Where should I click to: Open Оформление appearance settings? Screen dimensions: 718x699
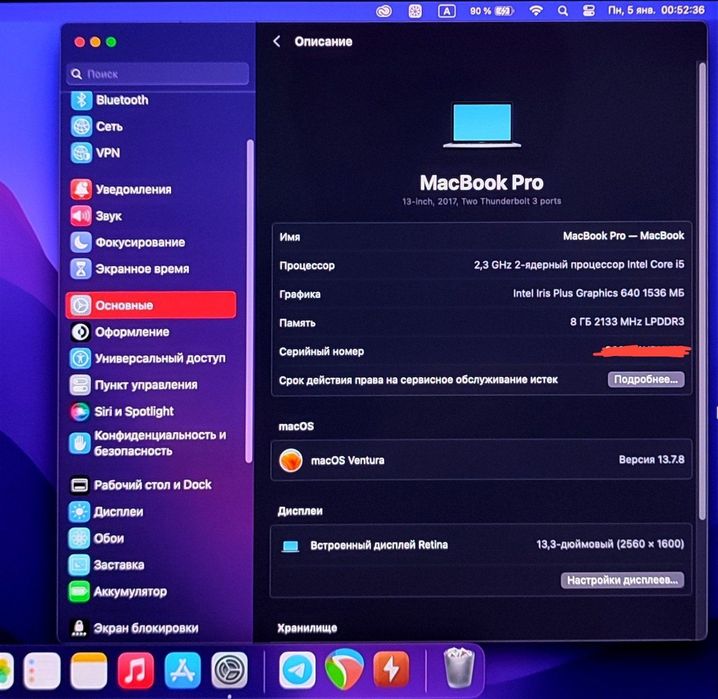(120, 332)
